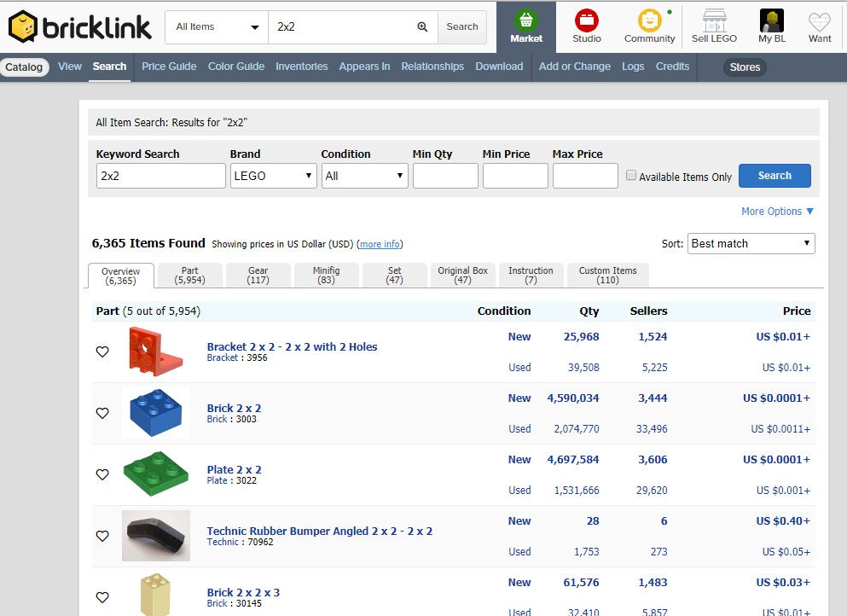Image resolution: width=847 pixels, height=616 pixels.
Task: Open the Download menu item
Action: (499, 67)
